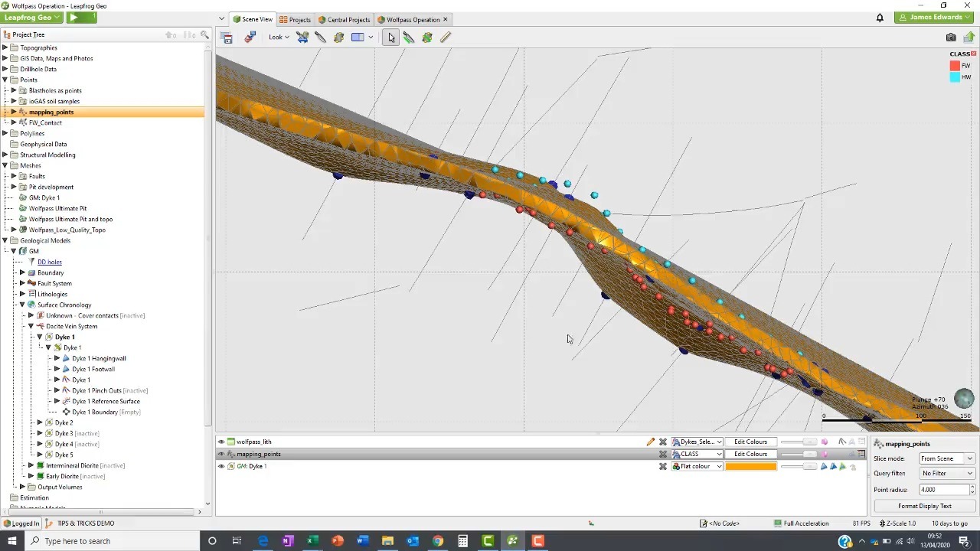Image resolution: width=980 pixels, height=551 pixels.
Task: Select mapping_points in project tree
Action: pos(51,112)
